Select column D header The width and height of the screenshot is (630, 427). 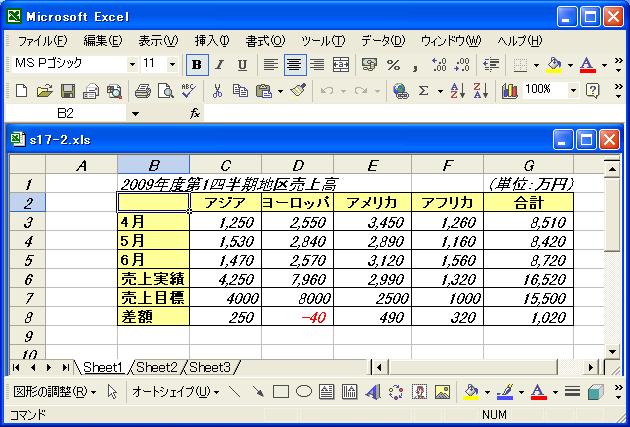(x=297, y=165)
